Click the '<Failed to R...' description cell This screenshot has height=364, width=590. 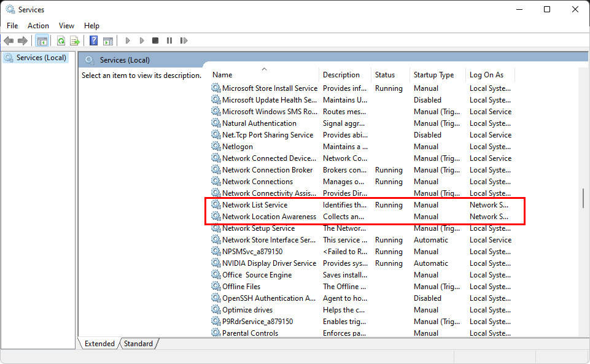pyautogui.click(x=344, y=251)
